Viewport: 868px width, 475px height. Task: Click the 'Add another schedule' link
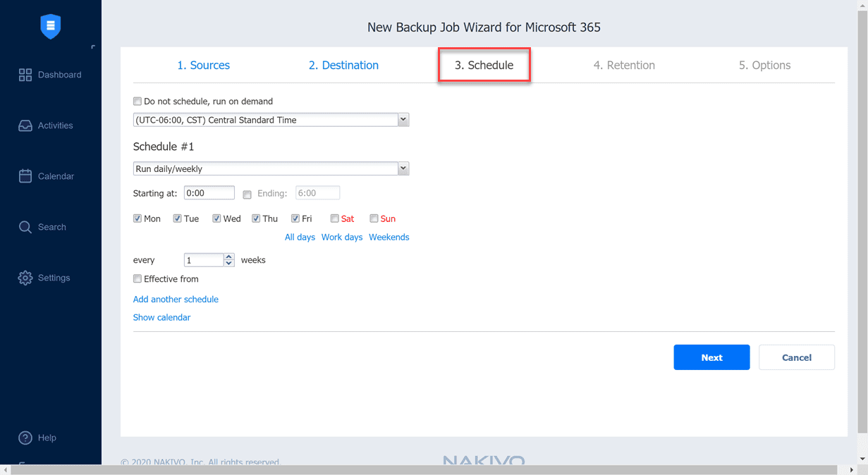pos(176,299)
